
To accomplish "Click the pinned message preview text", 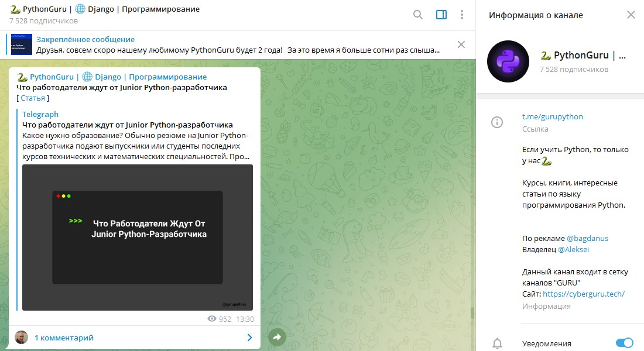I will pos(238,50).
